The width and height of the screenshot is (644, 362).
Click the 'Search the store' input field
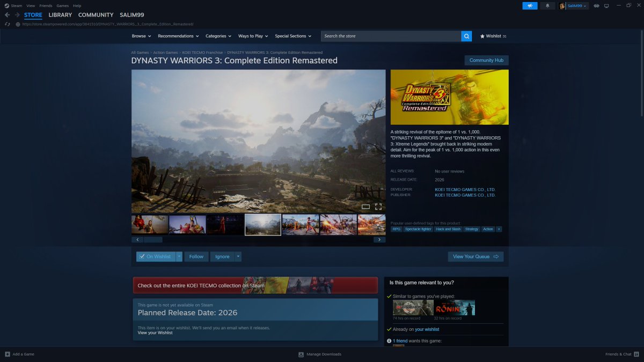tap(391, 36)
